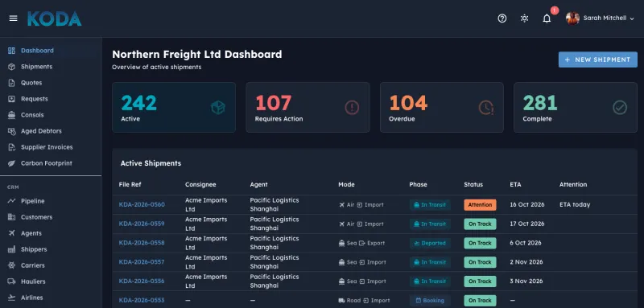Click On Track badge for KDA-2026-0559
The width and height of the screenshot is (644, 308).
pos(480,224)
